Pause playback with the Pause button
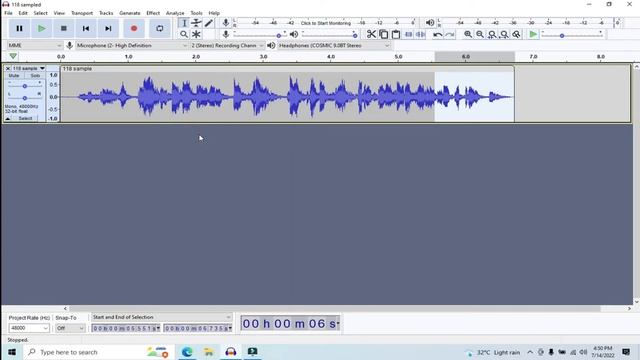This screenshot has width=640, height=360. 19,29
